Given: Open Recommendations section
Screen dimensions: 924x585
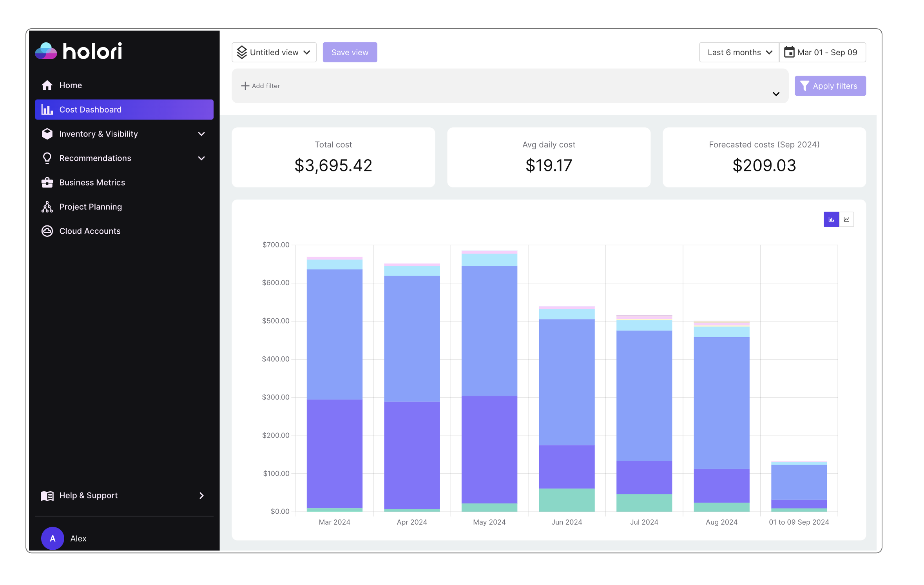Looking at the screenshot, I should [x=124, y=158].
